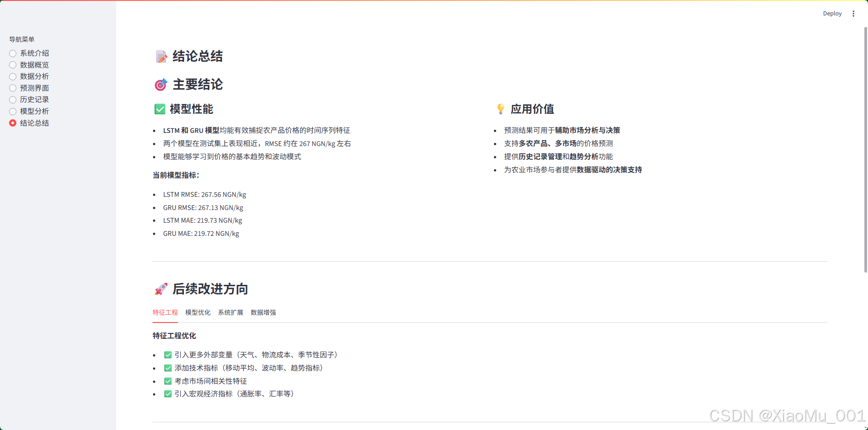
Task: Click the check icon beside 添加技术指标
Action: pyautogui.click(x=168, y=367)
